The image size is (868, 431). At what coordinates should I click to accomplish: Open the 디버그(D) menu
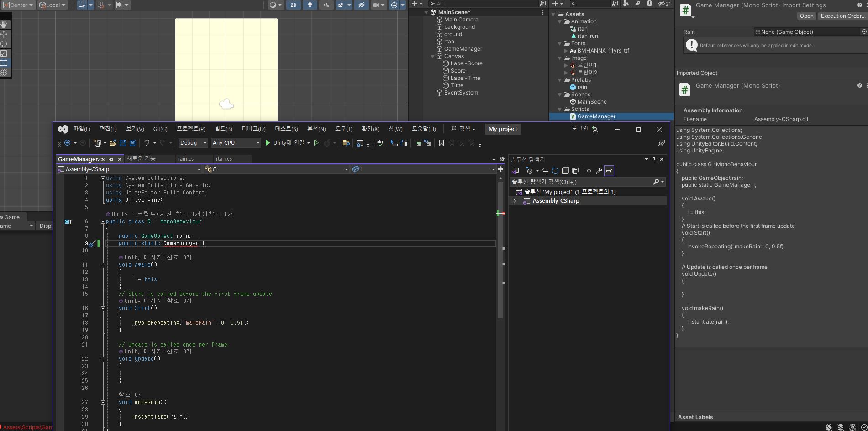tap(253, 129)
